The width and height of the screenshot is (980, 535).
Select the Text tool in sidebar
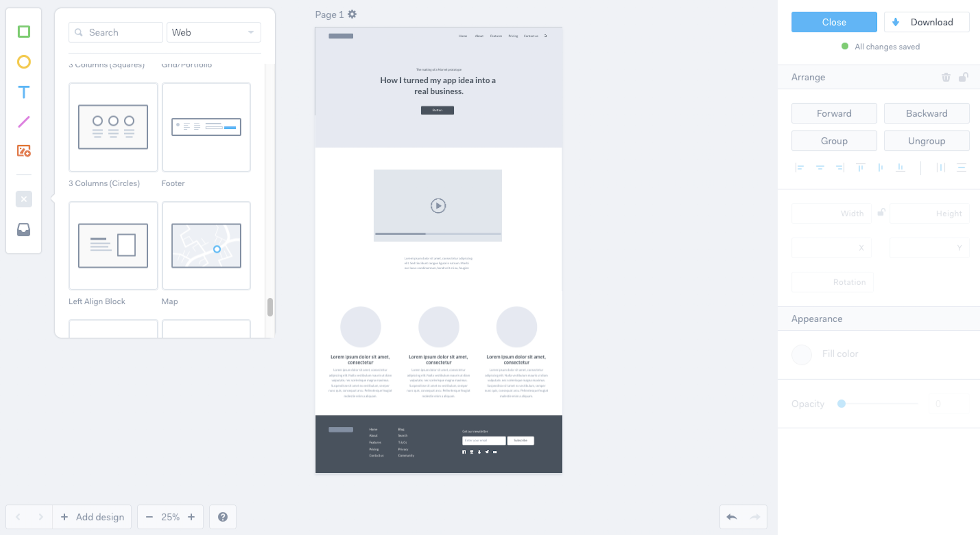coord(24,91)
